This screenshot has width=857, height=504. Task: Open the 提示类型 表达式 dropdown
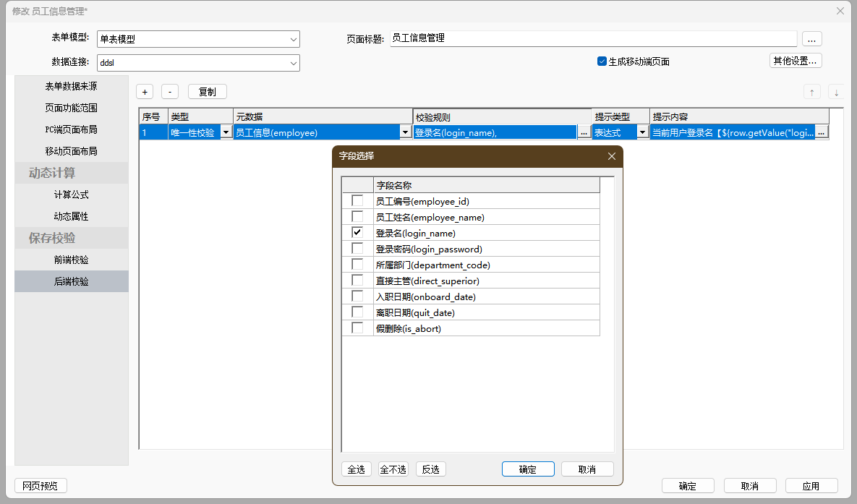click(x=642, y=132)
